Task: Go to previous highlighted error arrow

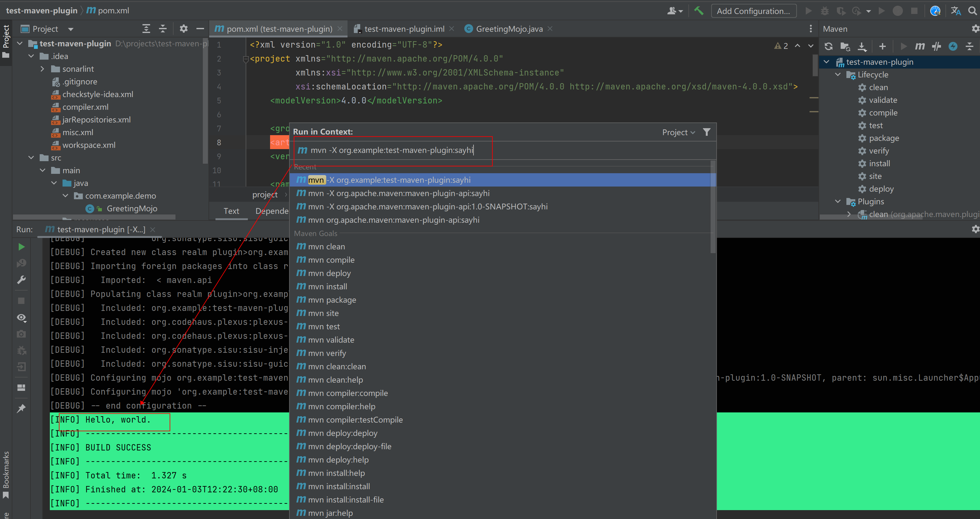Action: point(798,46)
